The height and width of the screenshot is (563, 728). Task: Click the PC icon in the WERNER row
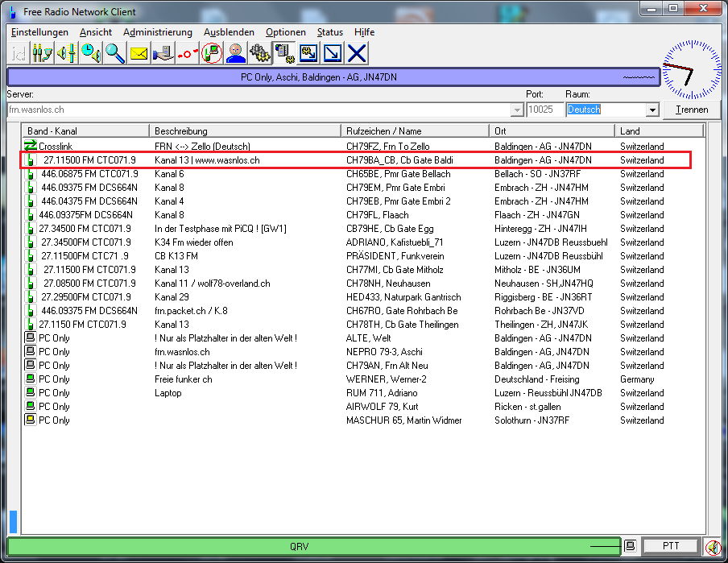30,379
